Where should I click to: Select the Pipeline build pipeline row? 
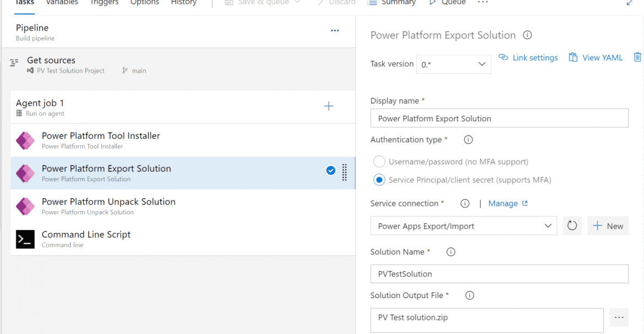point(178,32)
